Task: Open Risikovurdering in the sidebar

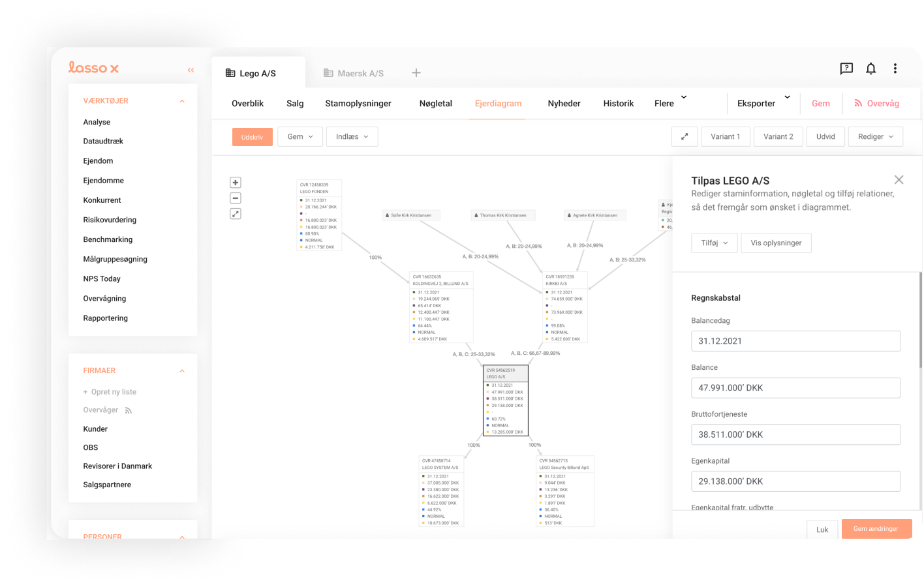Action: (110, 220)
